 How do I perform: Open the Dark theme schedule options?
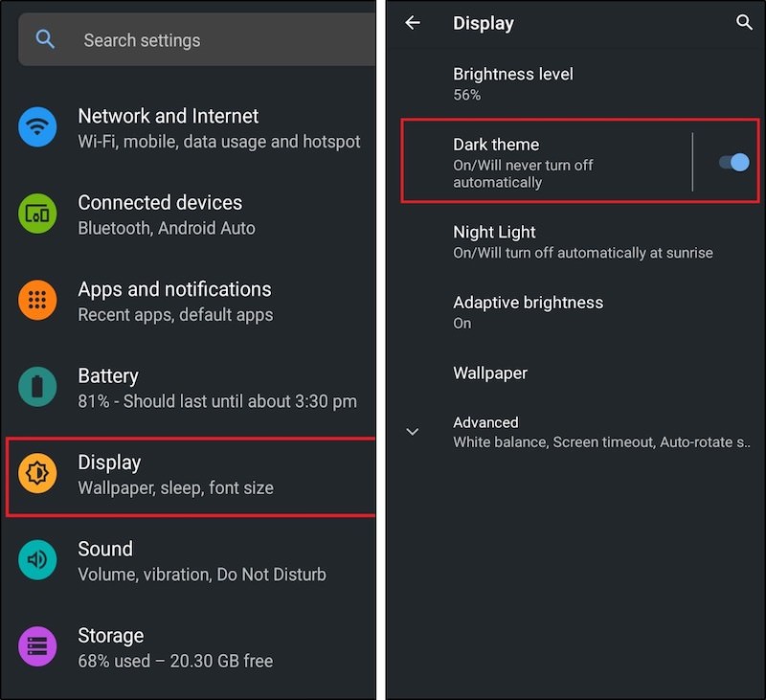[x=546, y=162]
